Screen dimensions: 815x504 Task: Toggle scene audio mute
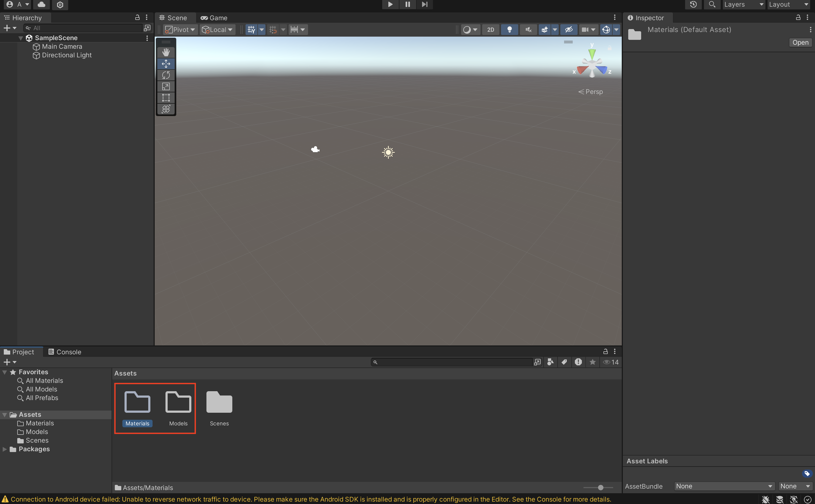pos(528,30)
